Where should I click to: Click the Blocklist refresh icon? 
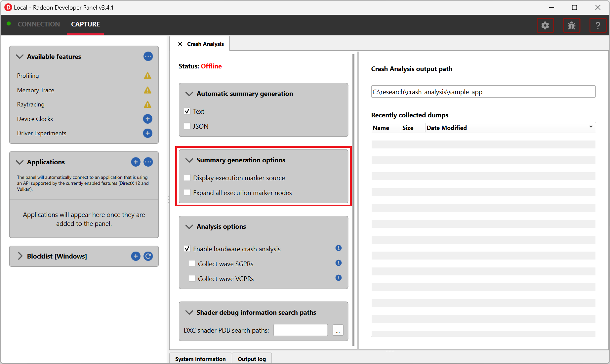click(x=148, y=256)
